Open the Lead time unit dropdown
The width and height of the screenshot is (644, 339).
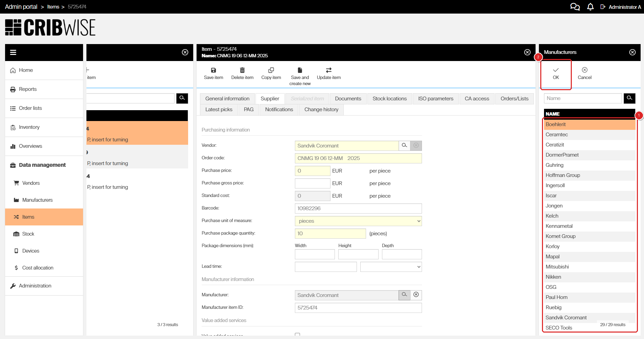pos(391,267)
